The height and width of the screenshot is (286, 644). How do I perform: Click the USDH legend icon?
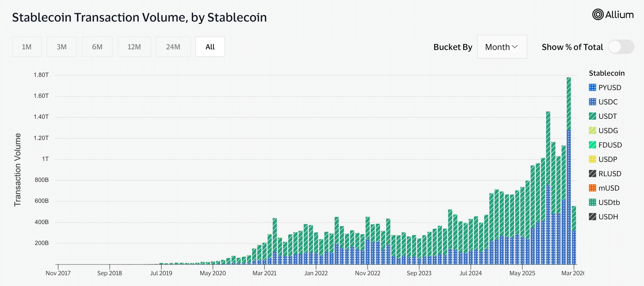click(592, 217)
